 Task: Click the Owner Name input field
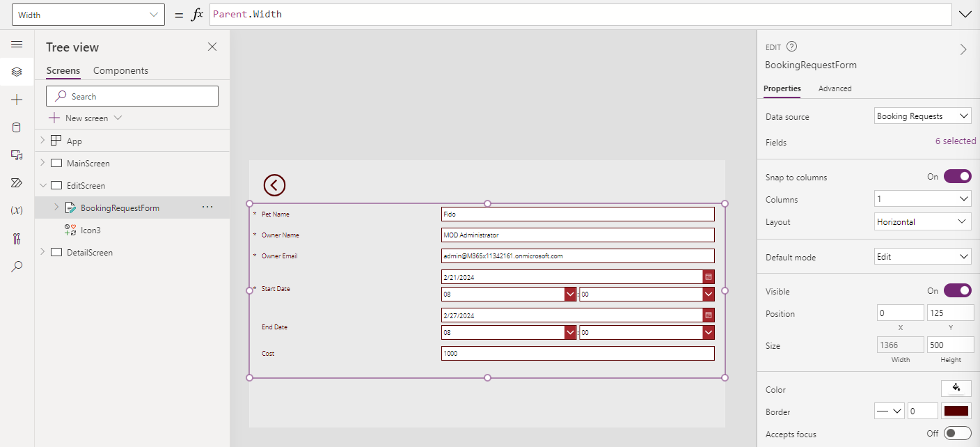coord(578,235)
